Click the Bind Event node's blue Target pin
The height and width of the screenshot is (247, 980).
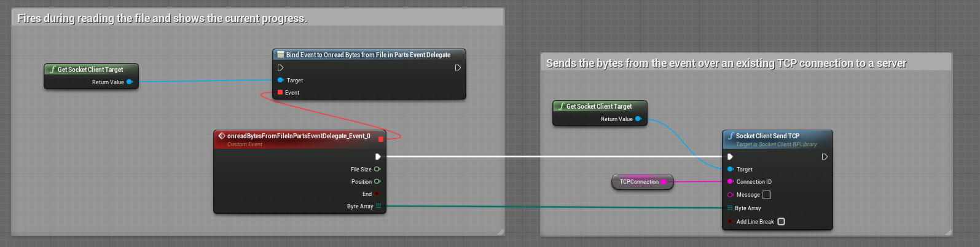[x=280, y=80]
